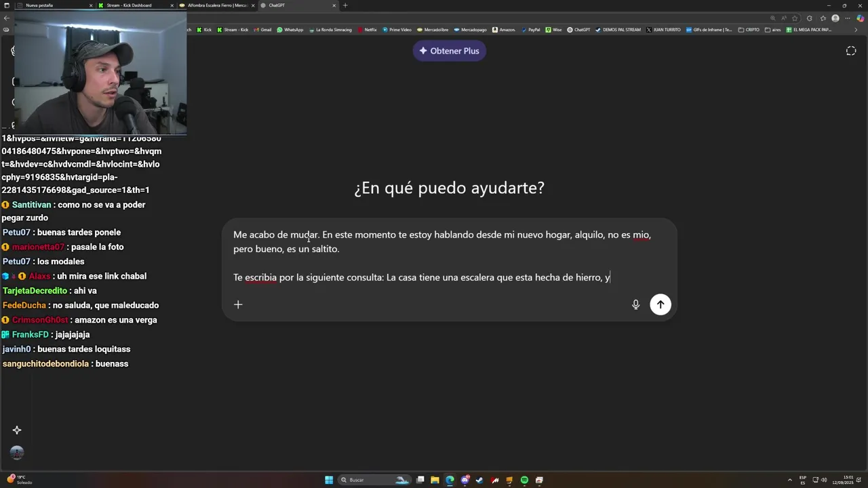Add this page to favorites star
The image size is (868, 488).
click(795, 18)
